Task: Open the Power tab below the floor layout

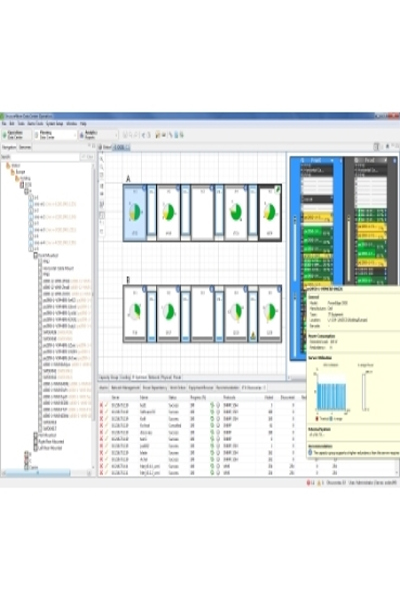Action: (x=177, y=377)
